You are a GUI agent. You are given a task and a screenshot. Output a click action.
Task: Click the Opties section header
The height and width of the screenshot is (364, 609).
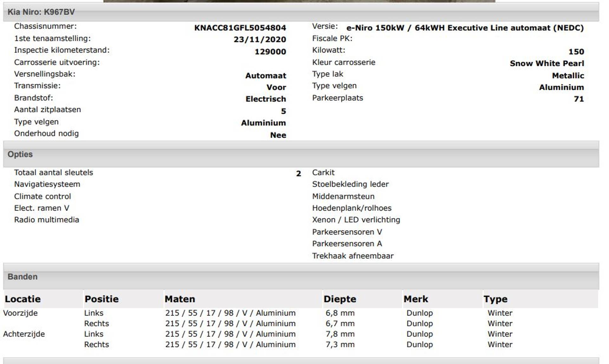pos(20,154)
